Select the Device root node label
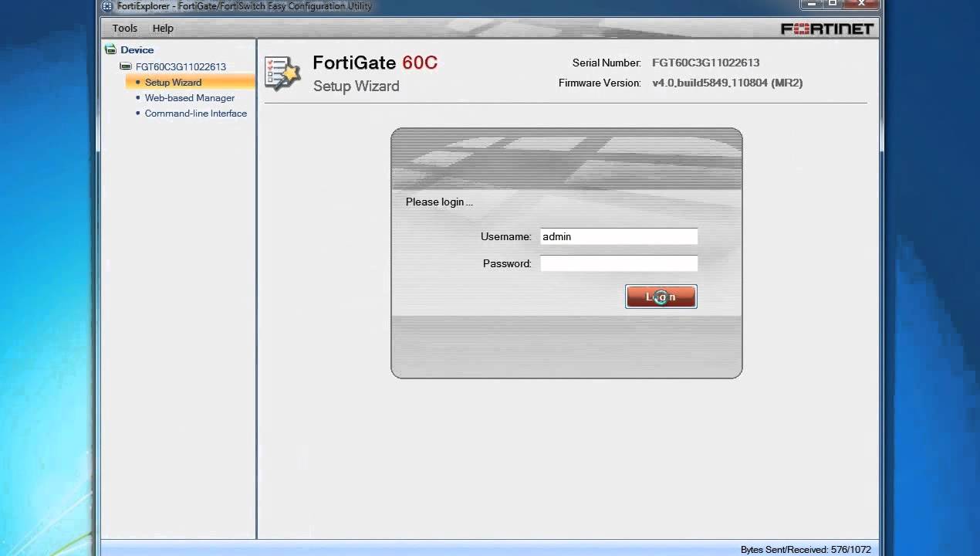The height and width of the screenshot is (556, 980). tap(137, 50)
